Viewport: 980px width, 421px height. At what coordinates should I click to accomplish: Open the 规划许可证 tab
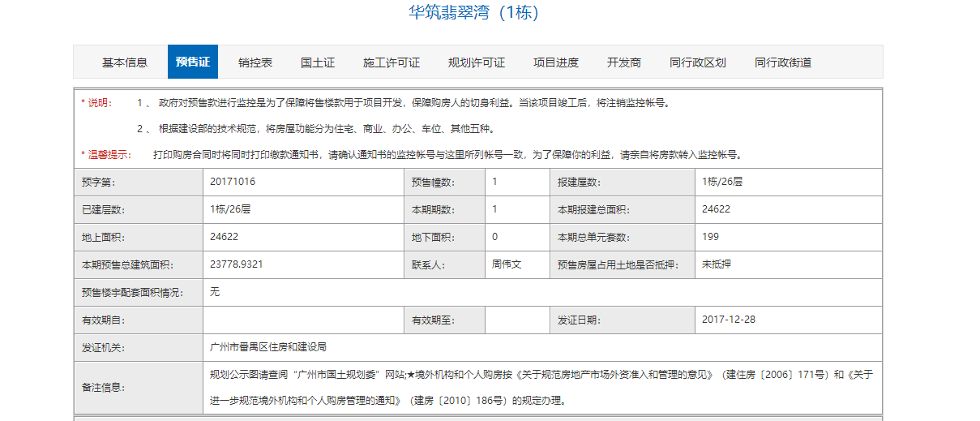tap(477, 62)
